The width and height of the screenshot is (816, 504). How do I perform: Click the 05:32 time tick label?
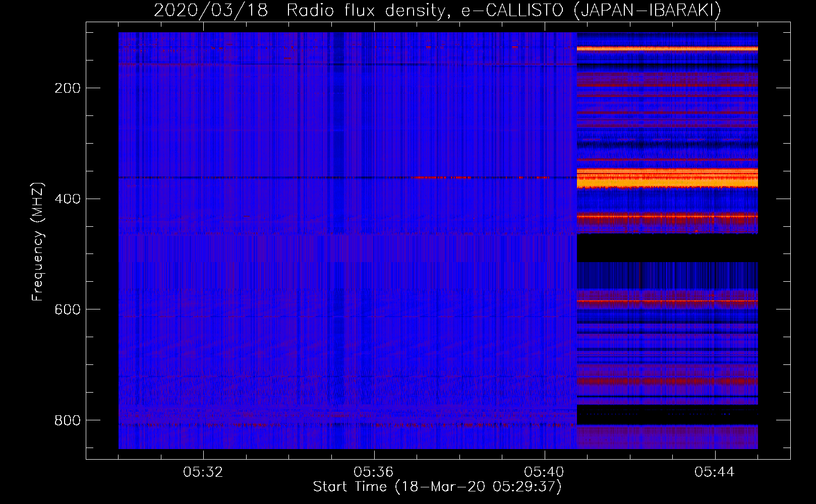[x=203, y=472]
